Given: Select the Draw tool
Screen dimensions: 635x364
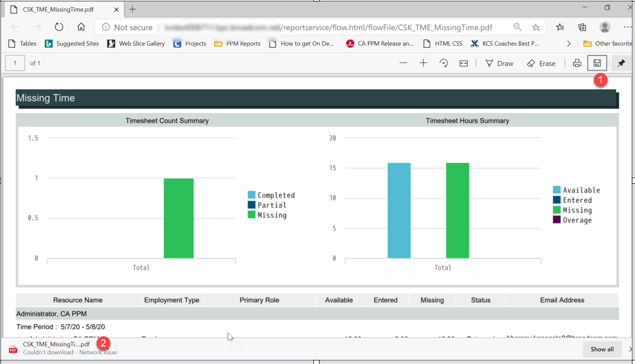Looking at the screenshot, I should point(499,63).
